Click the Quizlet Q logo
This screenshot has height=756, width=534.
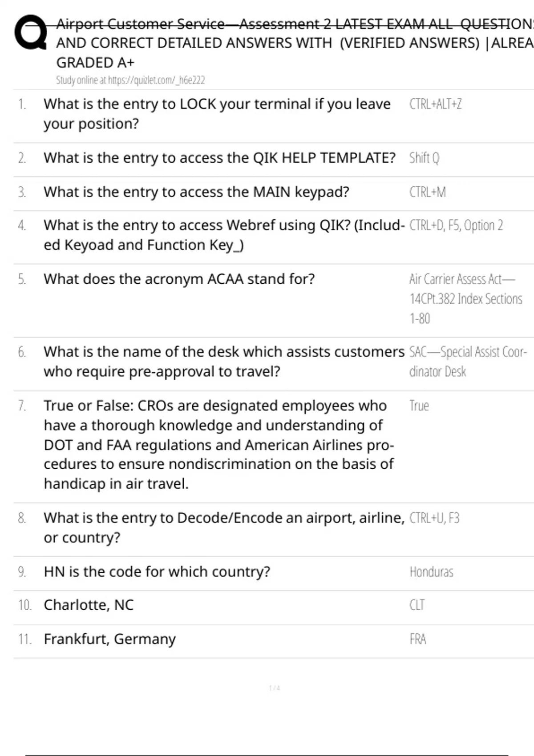pos(31,32)
